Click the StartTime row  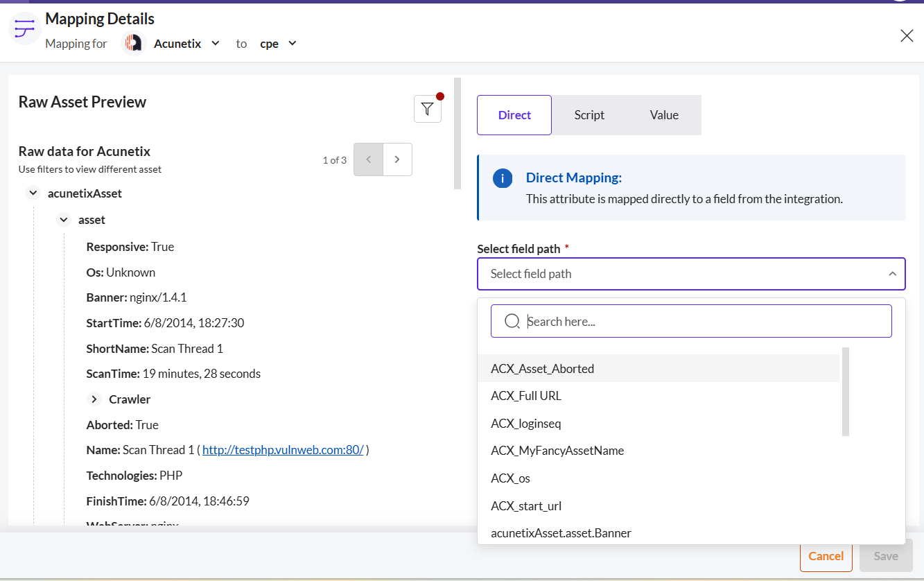165,323
